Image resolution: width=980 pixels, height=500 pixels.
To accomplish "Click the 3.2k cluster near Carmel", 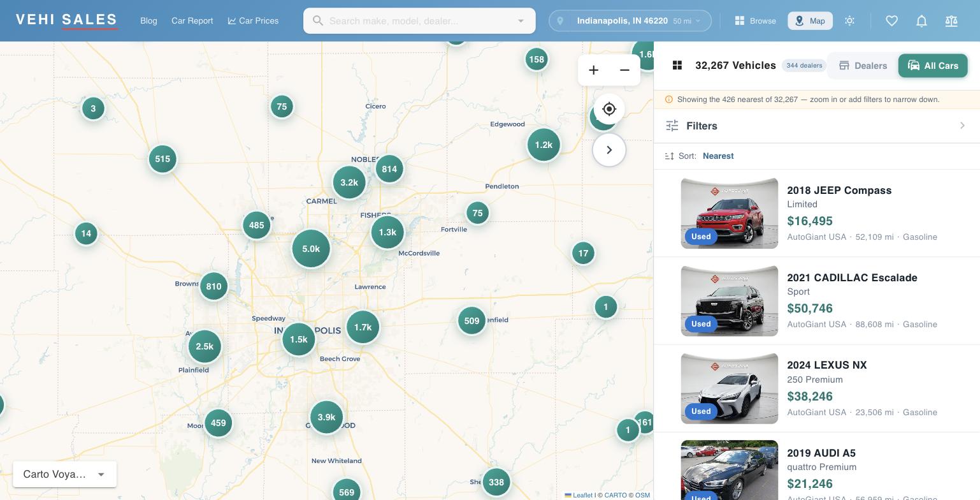I will pos(349,182).
